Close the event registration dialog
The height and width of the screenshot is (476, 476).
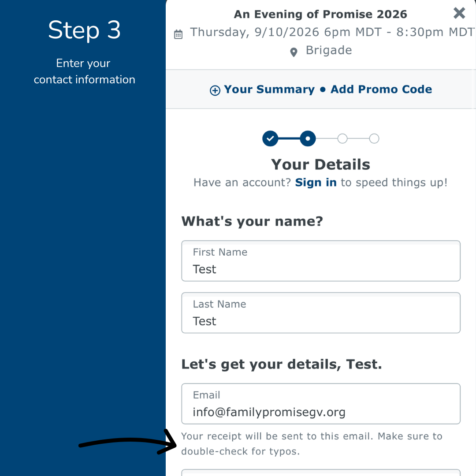(459, 13)
